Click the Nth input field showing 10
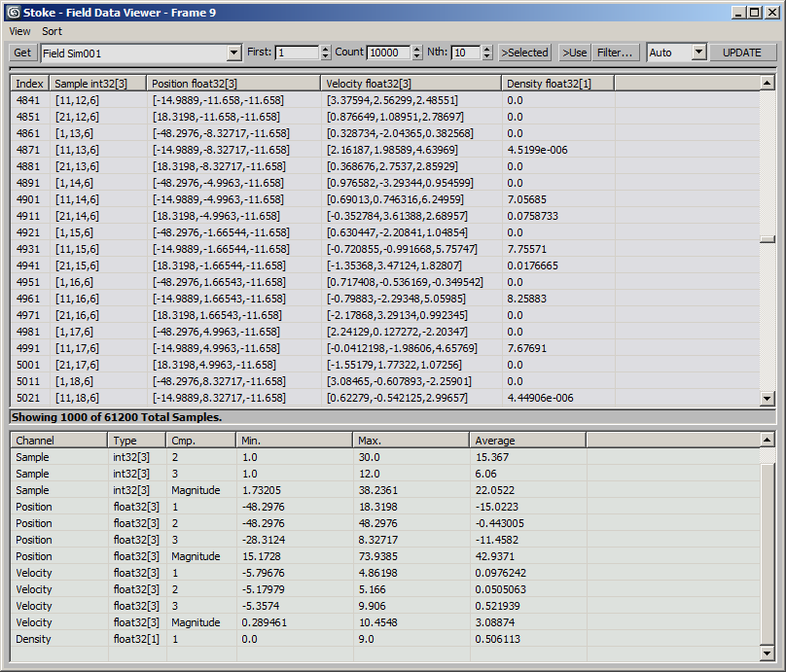 coord(466,53)
